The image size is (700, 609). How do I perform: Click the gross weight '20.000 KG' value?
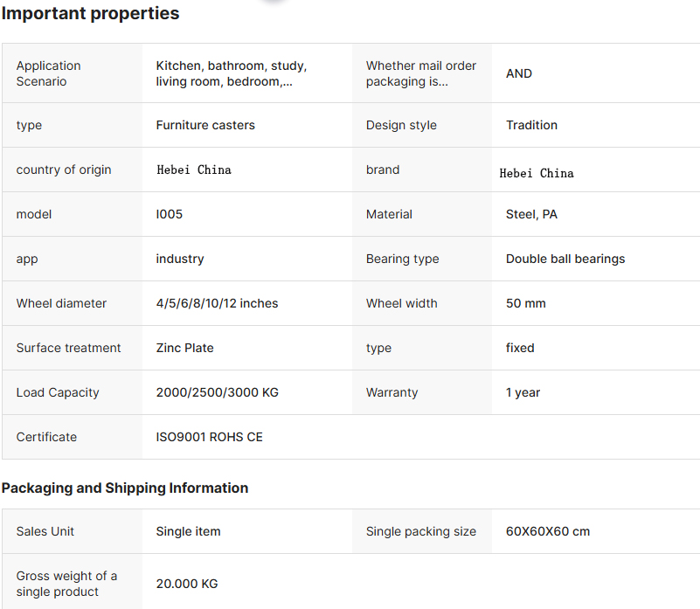click(x=187, y=584)
